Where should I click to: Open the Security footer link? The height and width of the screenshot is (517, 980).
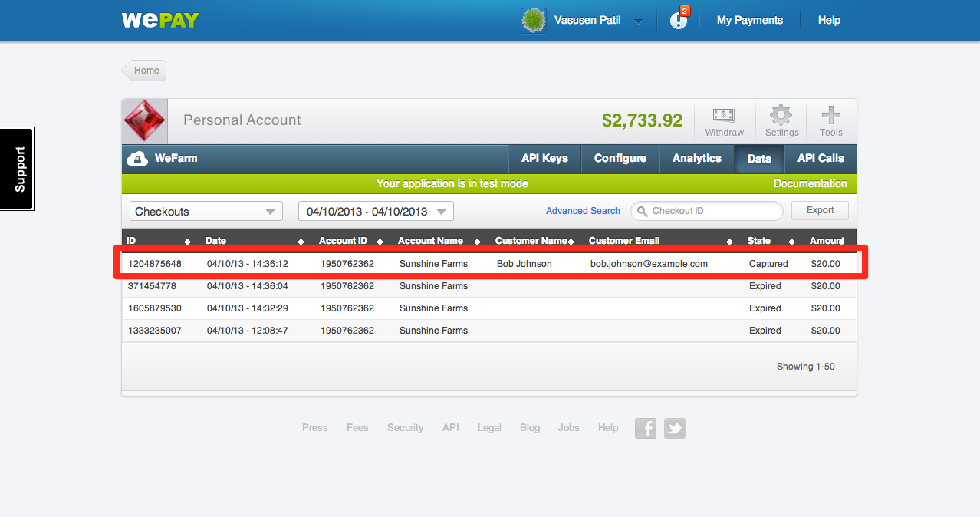click(406, 428)
